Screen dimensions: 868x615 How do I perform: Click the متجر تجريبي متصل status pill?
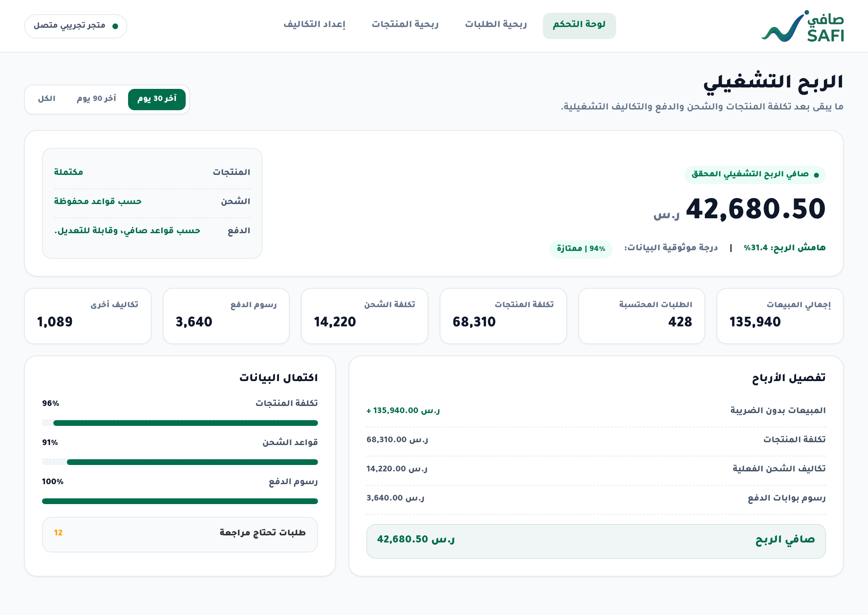76,26
